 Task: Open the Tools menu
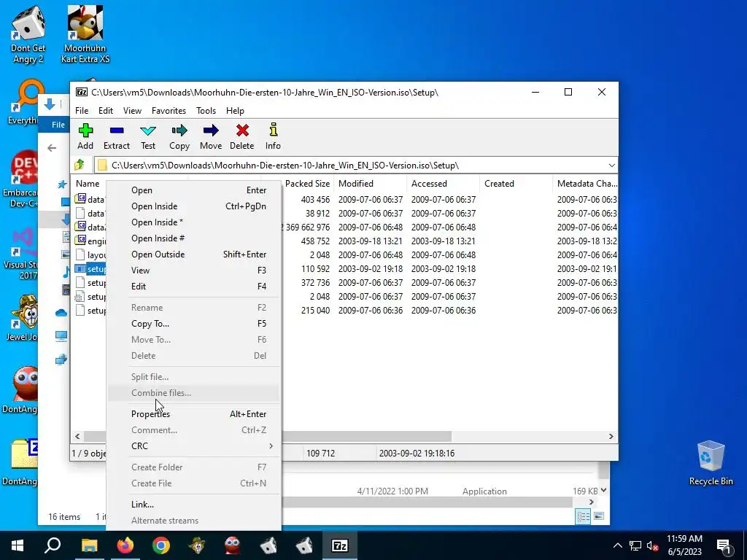(206, 111)
